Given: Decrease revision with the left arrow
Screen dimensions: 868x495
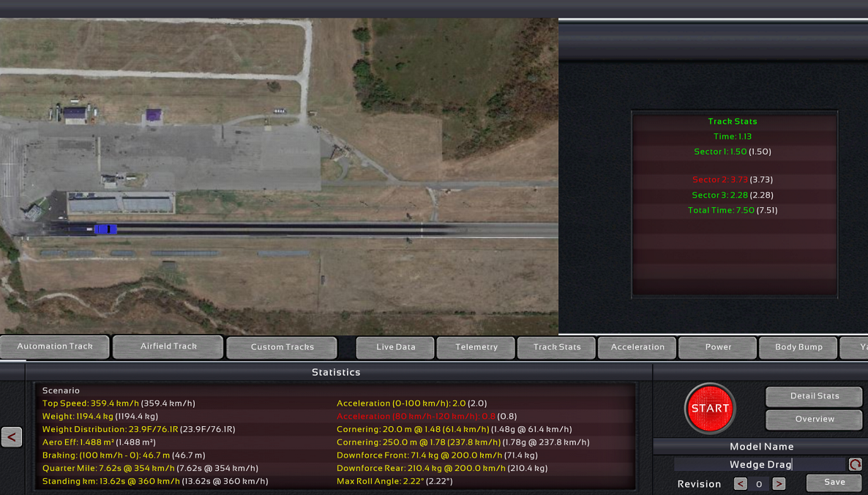Looking at the screenshot, I should pos(740,483).
